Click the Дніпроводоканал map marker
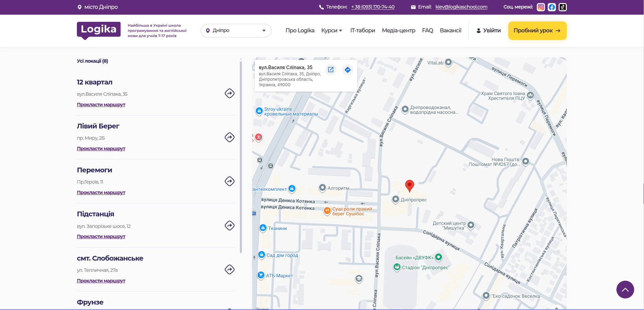 click(x=405, y=109)
